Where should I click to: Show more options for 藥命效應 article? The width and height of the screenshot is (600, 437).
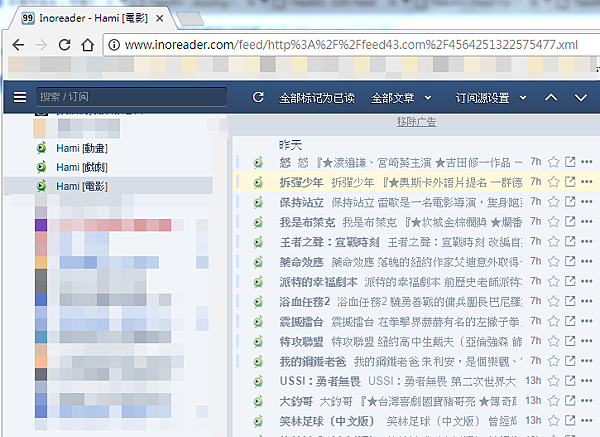pyautogui.click(x=587, y=261)
